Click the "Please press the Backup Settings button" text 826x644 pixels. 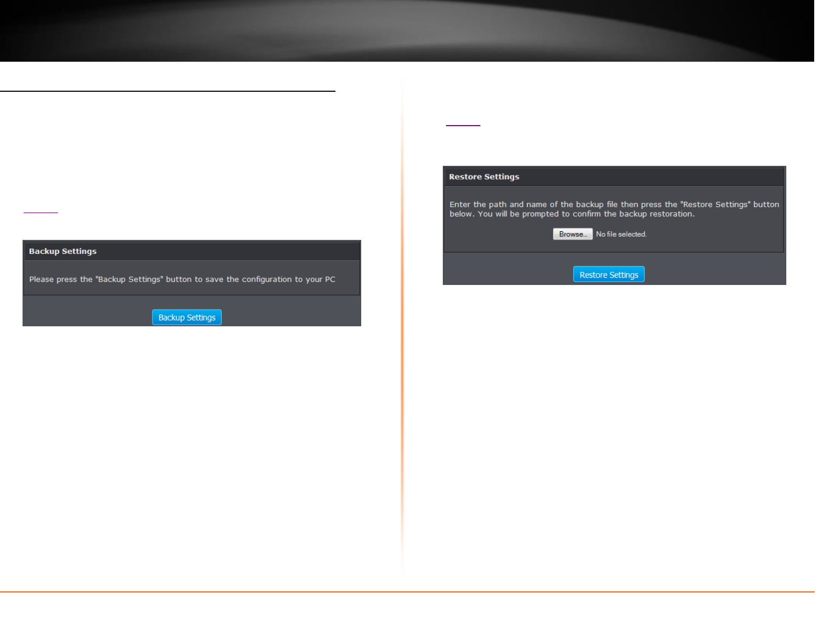[x=182, y=280]
